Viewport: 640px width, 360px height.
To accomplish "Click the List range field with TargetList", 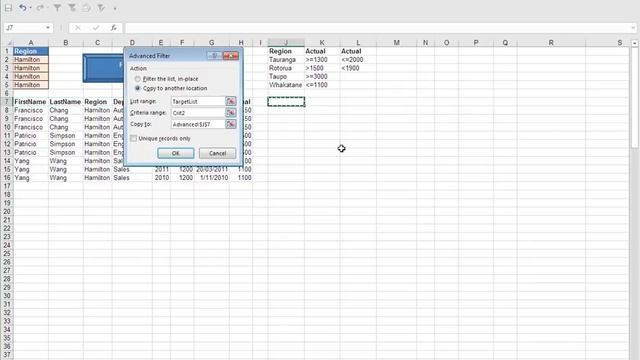I will (x=198, y=101).
